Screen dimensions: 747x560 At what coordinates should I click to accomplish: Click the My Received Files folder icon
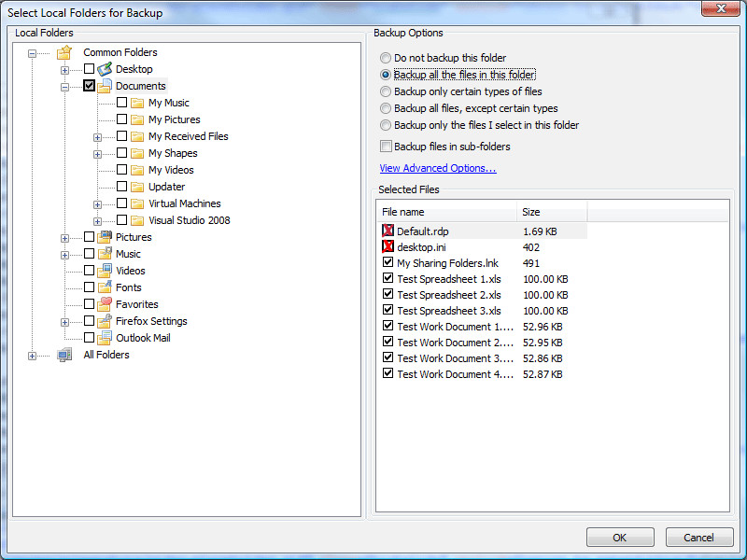(137, 136)
